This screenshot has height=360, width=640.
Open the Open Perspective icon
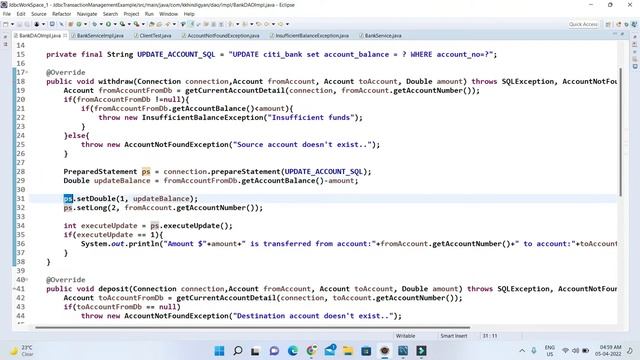tap(608, 24)
